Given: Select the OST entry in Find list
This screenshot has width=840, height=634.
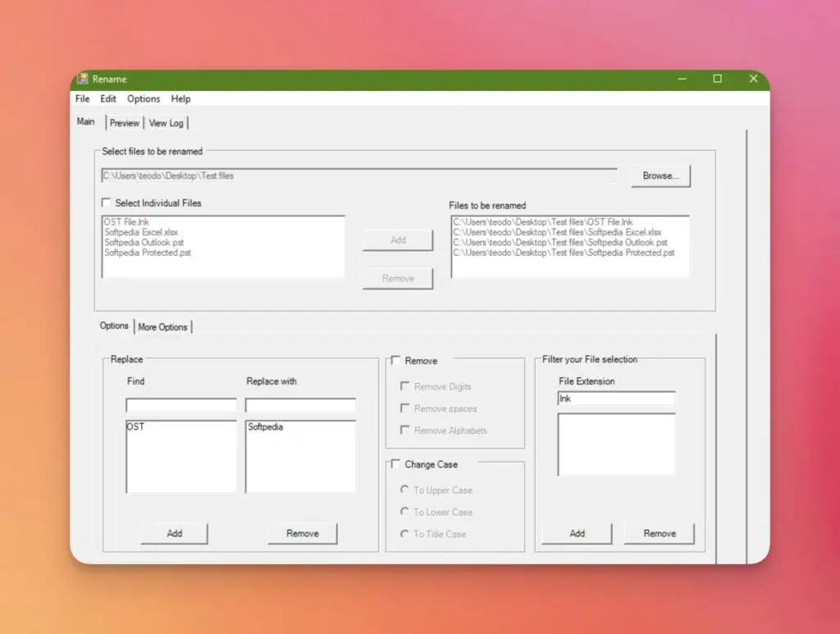Looking at the screenshot, I should tap(135, 427).
